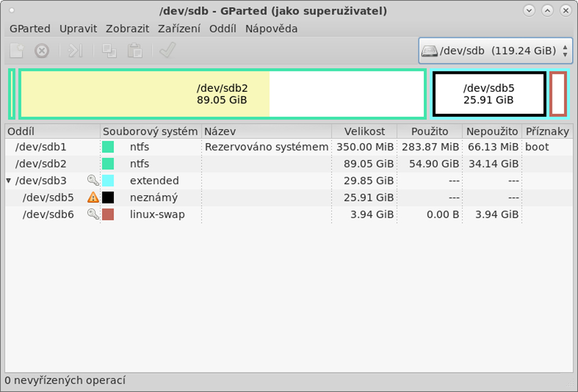Click the 0.00 B used value

click(443, 215)
